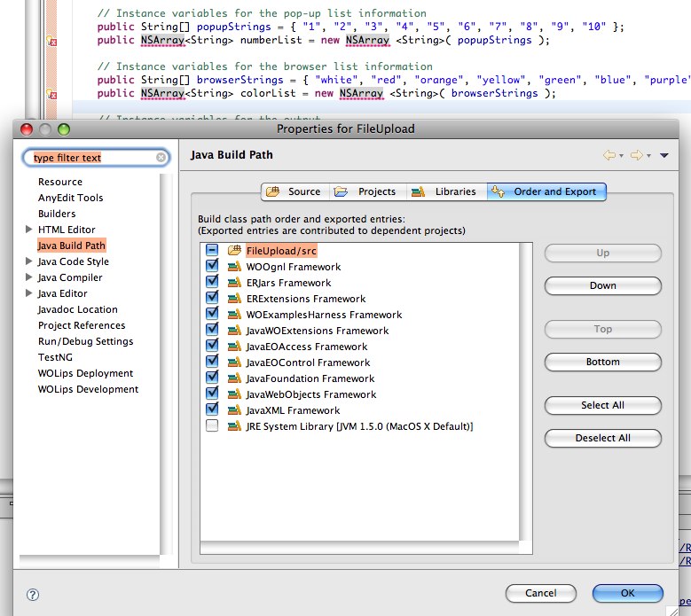Open the Project References page

[82, 325]
